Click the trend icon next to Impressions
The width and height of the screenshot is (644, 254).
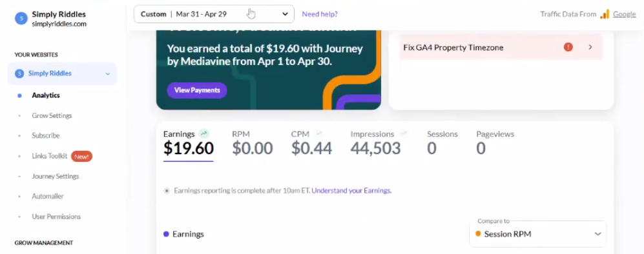tap(403, 133)
